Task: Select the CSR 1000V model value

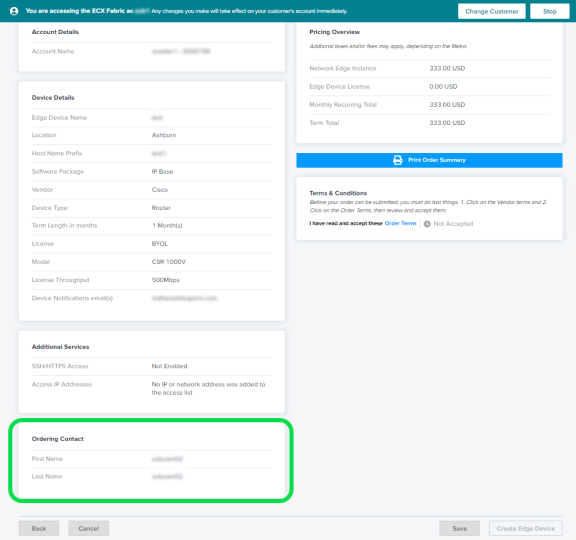Action: (x=169, y=262)
